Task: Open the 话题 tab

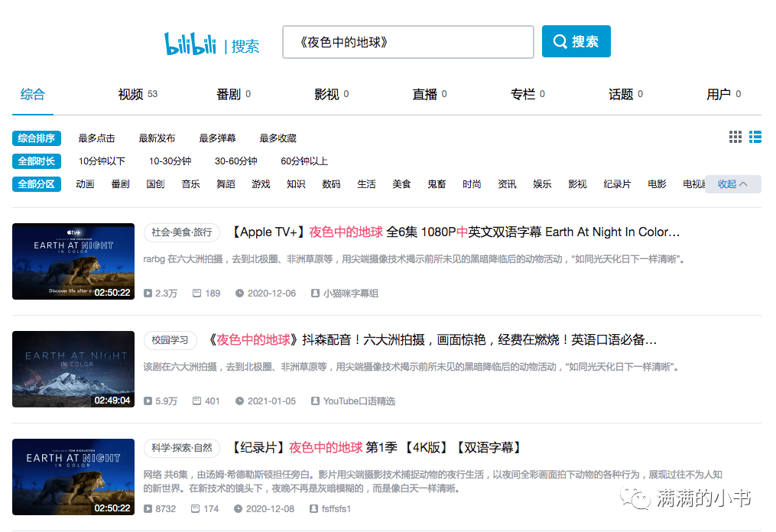Action: click(625, 94)
